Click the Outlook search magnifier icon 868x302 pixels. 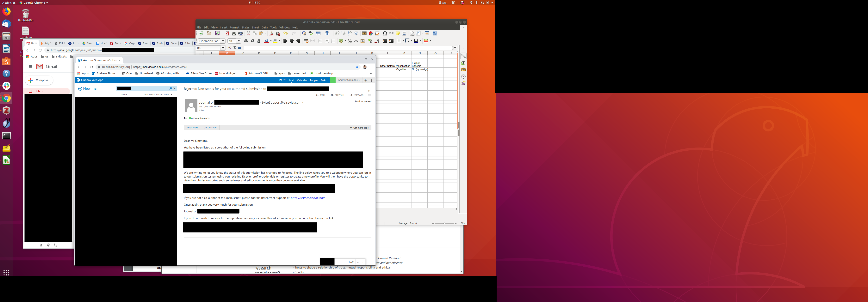[x=170, y=88]
